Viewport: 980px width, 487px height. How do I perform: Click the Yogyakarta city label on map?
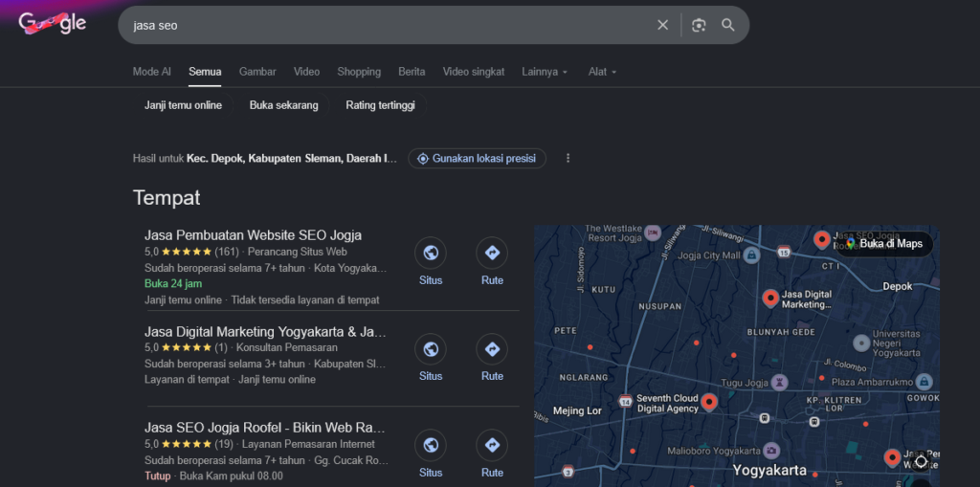click(769, 470)
